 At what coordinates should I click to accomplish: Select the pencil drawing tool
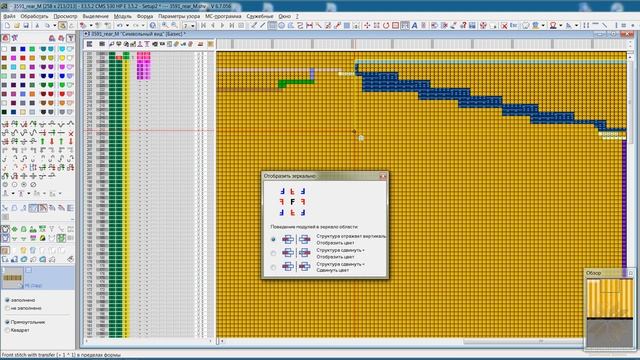[253, 25]
